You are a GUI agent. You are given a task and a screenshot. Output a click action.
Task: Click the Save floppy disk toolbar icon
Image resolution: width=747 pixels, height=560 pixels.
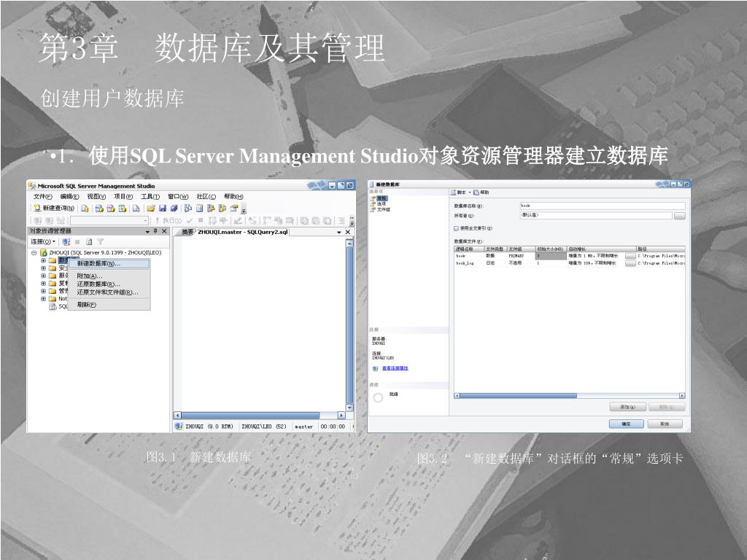(x=163, y=208)
